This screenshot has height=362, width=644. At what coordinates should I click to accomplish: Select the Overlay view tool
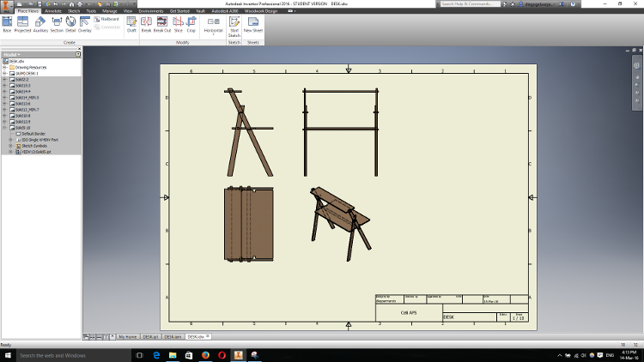pos(85,24)
